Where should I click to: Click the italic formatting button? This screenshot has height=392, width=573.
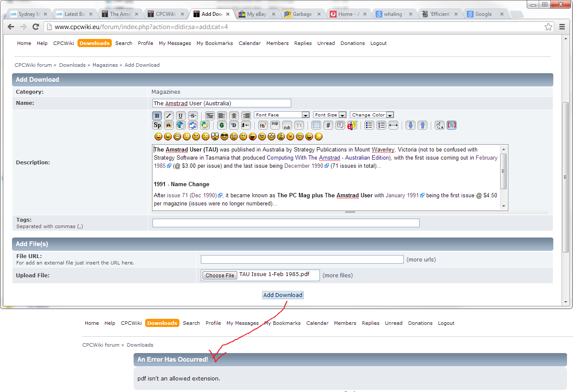(169, 116)
